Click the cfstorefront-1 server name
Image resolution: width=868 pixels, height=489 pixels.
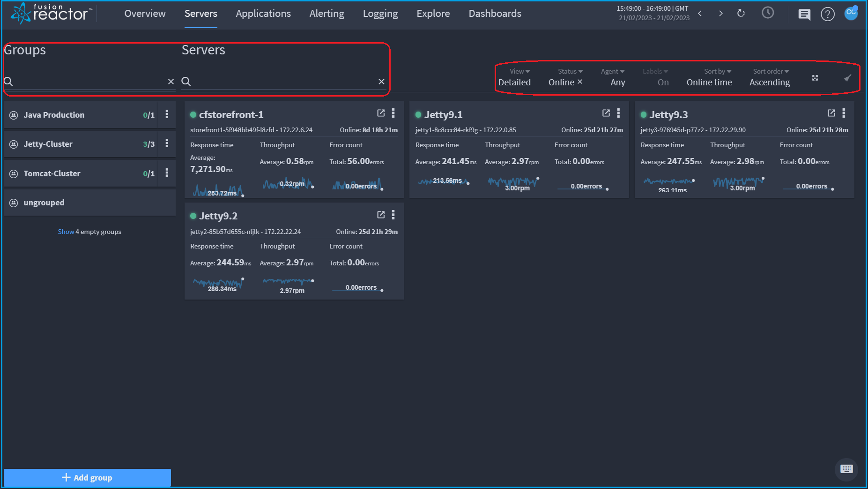pyautogui.click(x=231, y=114)
